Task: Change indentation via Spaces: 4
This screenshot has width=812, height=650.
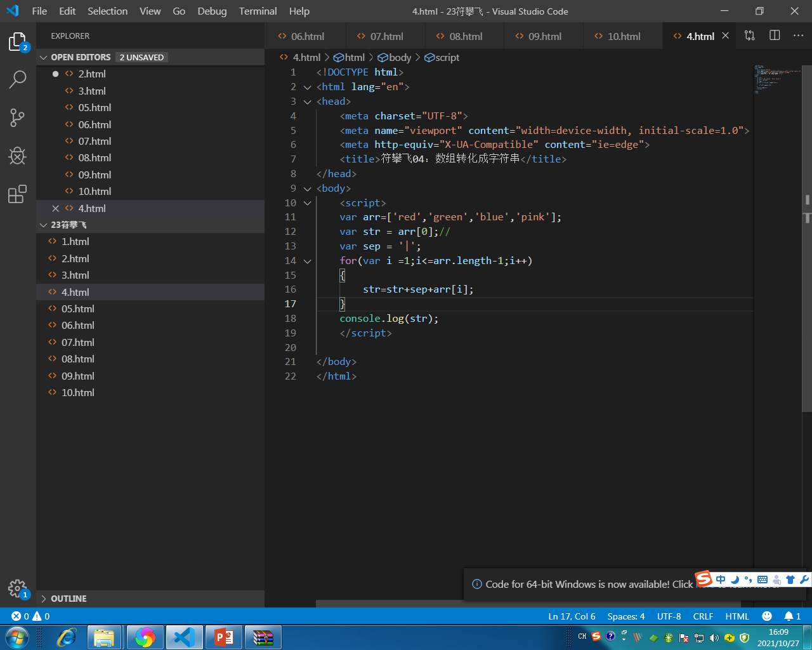Action: coord(626,616)
